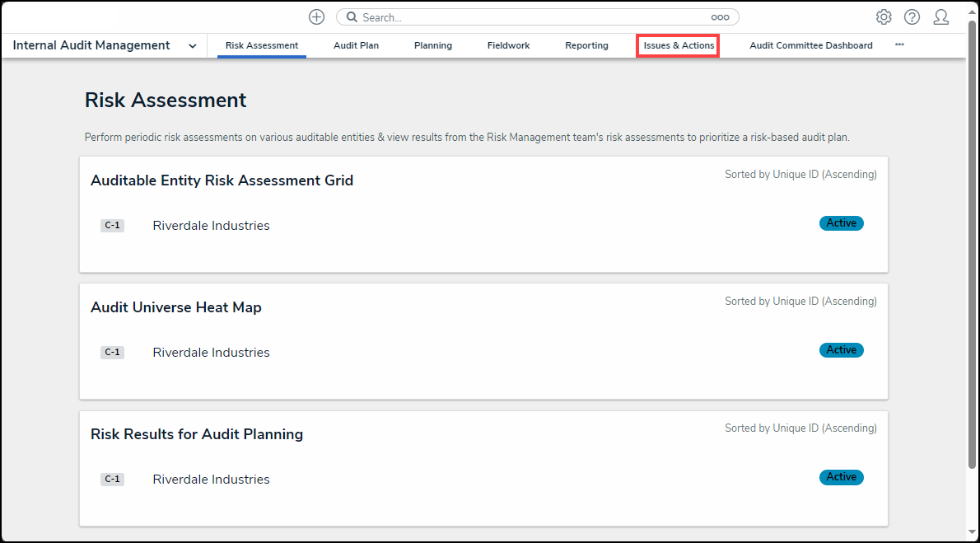Open the Reporting tab
This screenshot has height=543, width=980.
click(586, 45)
